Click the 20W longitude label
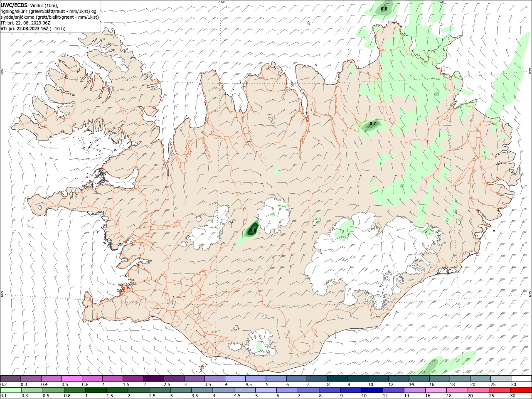The image size is (532, 399). pyautogui.click(x=221, y=2)
